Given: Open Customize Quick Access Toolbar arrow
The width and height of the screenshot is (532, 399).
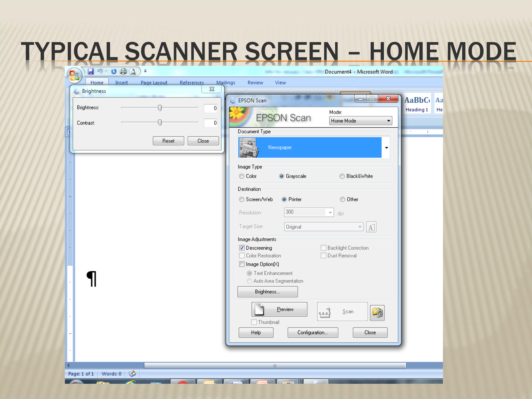Looking at the screenshot, I should click(x=145, y=71).
